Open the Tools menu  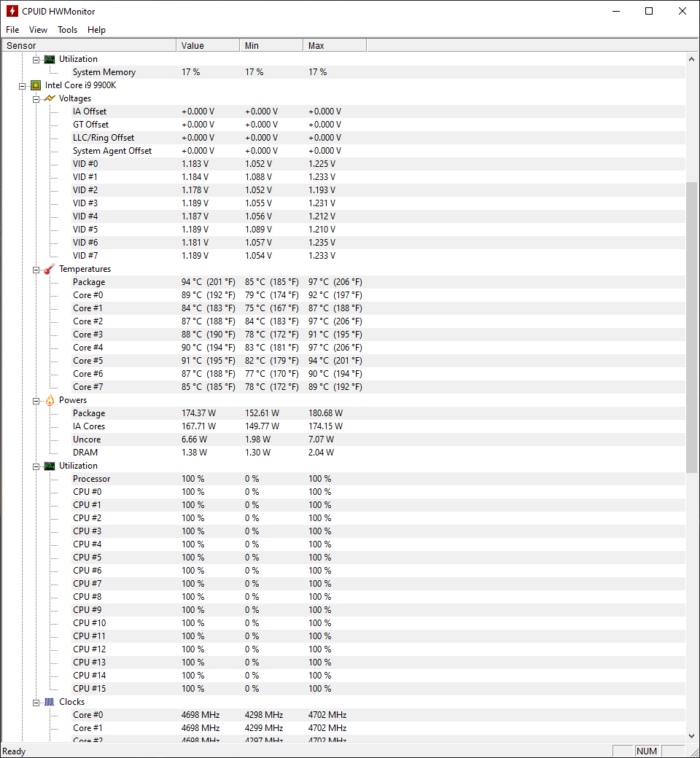[x=67, y=30]
